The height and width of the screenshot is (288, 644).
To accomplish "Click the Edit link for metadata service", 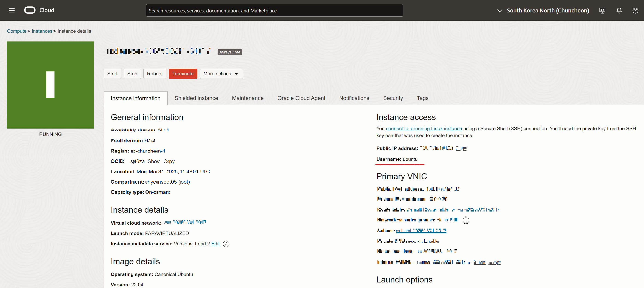I will click(215, 244).
